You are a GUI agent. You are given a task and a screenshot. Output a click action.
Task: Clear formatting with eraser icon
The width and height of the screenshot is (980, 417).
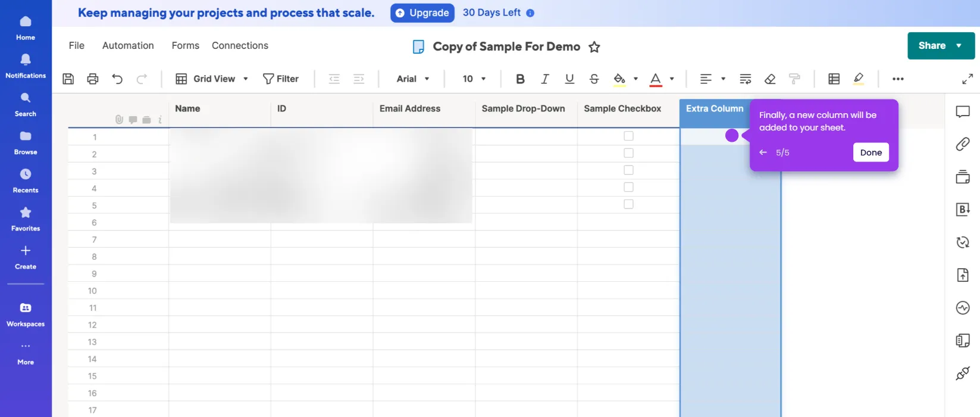(770, 79)
